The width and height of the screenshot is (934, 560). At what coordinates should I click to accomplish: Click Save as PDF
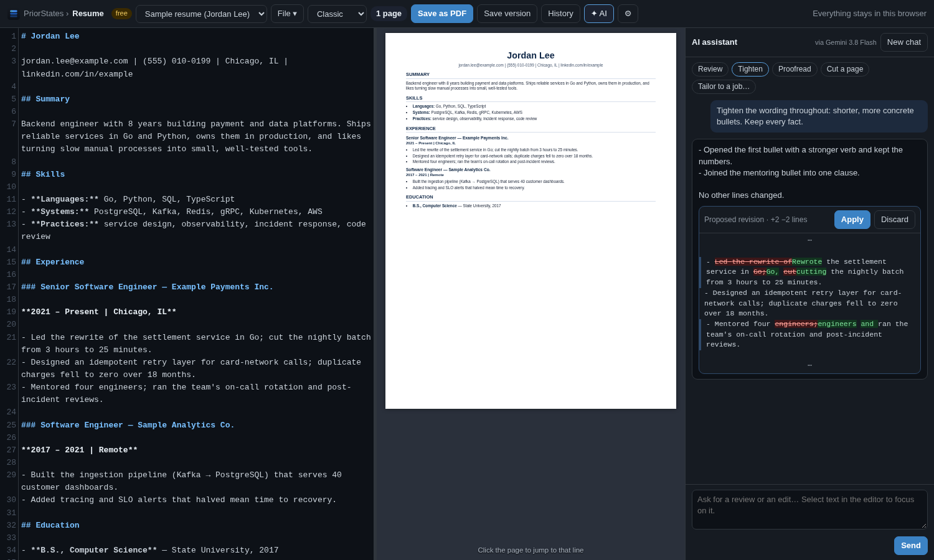pos(442,14)
